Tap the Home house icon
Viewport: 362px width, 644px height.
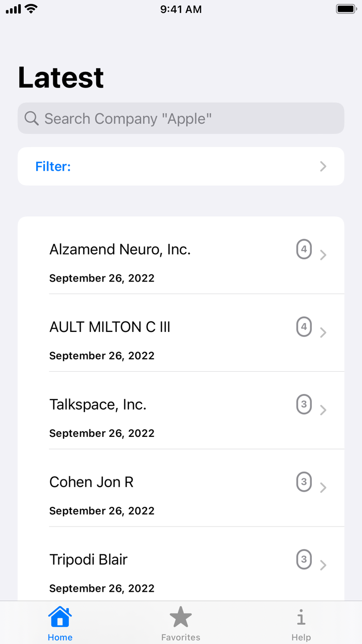60,616
